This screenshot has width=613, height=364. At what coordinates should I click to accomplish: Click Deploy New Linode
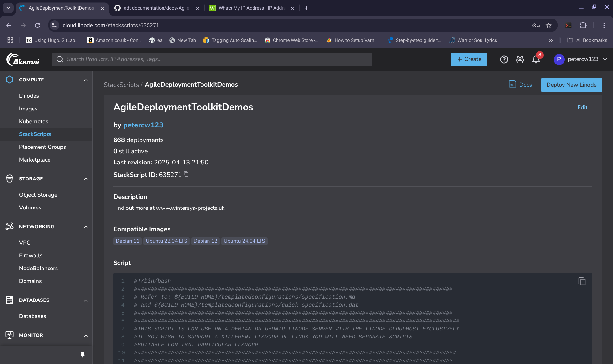[571, 85]
